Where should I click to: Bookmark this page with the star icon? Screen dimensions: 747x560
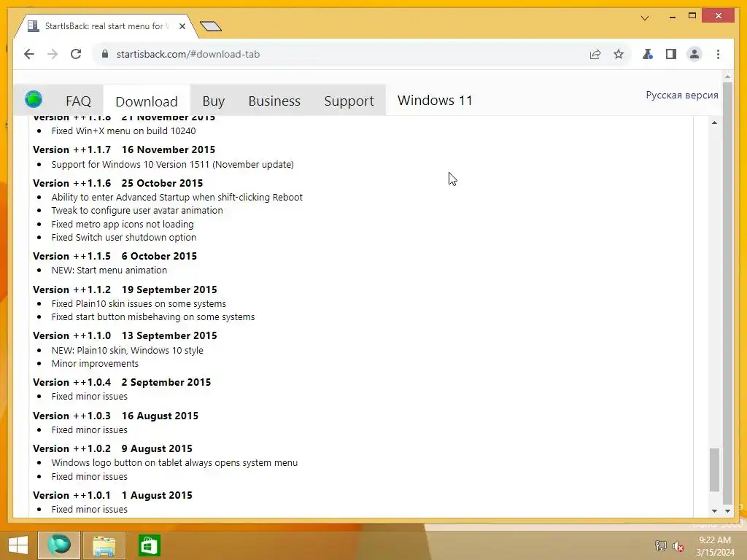(x=619, y=54)
